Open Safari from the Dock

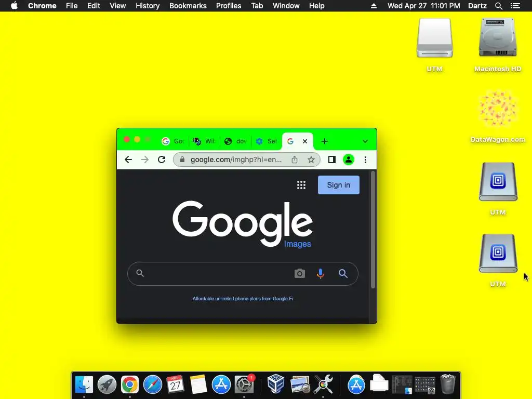(x=153, y=385)
